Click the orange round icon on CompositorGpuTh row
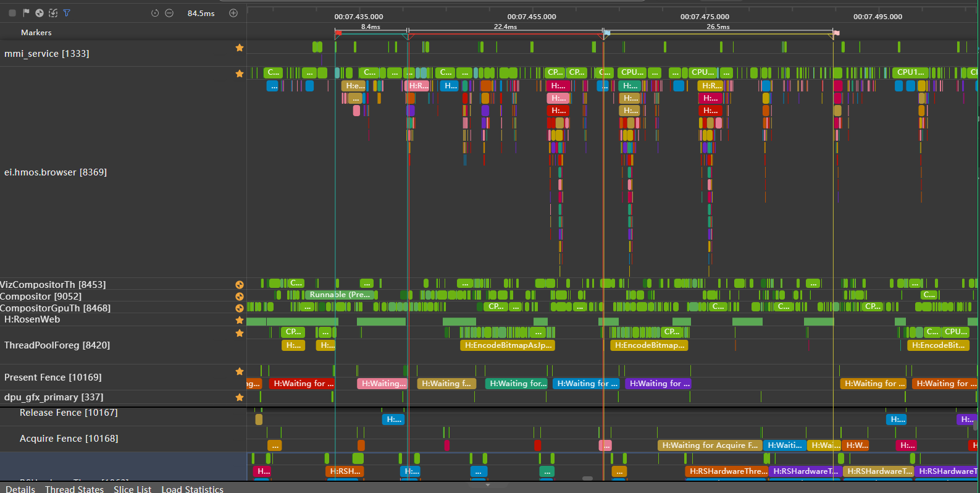Screen dimensions: 980x493 point(240,308)
